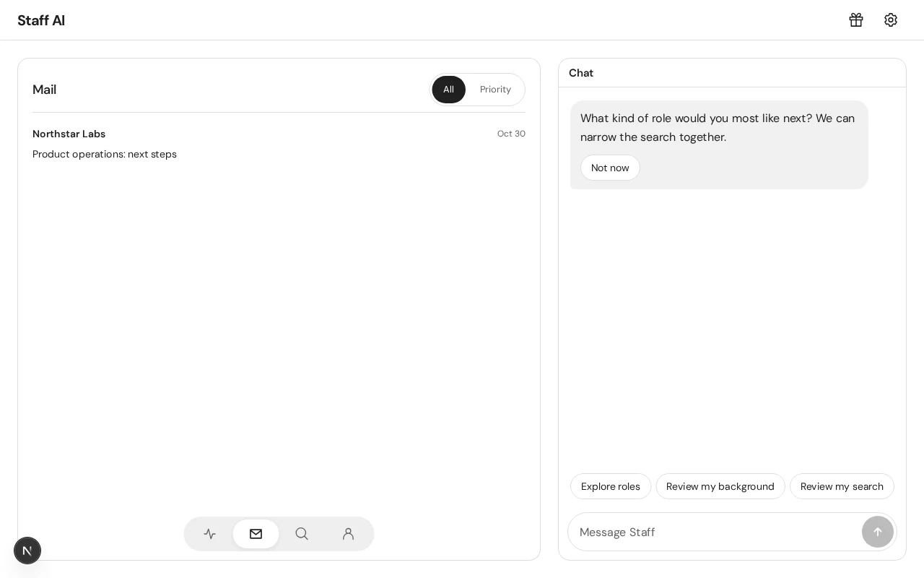Open the settings gear icon
This screenshot has width=924, height=578.
click(x=891, y=20)
